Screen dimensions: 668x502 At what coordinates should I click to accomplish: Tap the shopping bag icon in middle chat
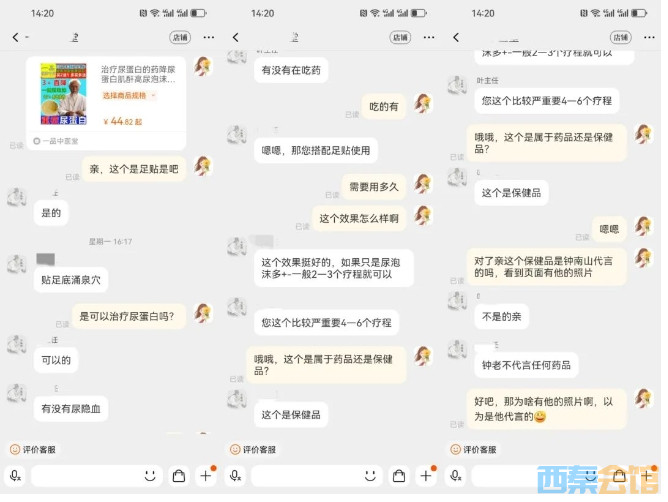click(399, 476)
